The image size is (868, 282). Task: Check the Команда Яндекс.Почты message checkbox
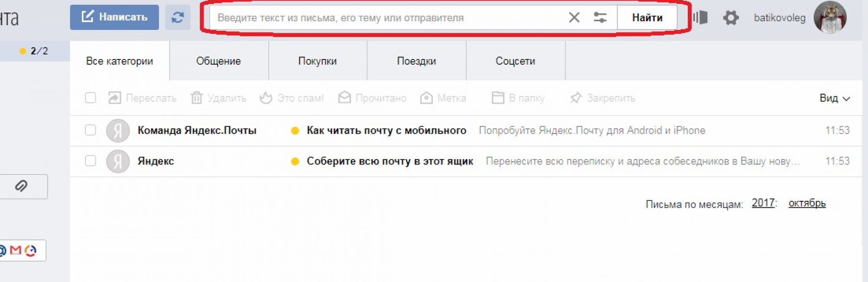point(91,130)
